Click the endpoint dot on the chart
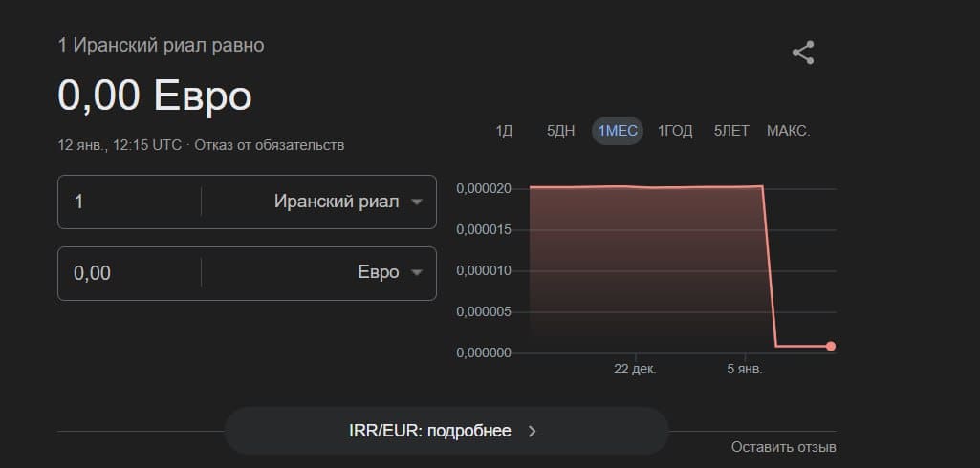 click(830, 346)
